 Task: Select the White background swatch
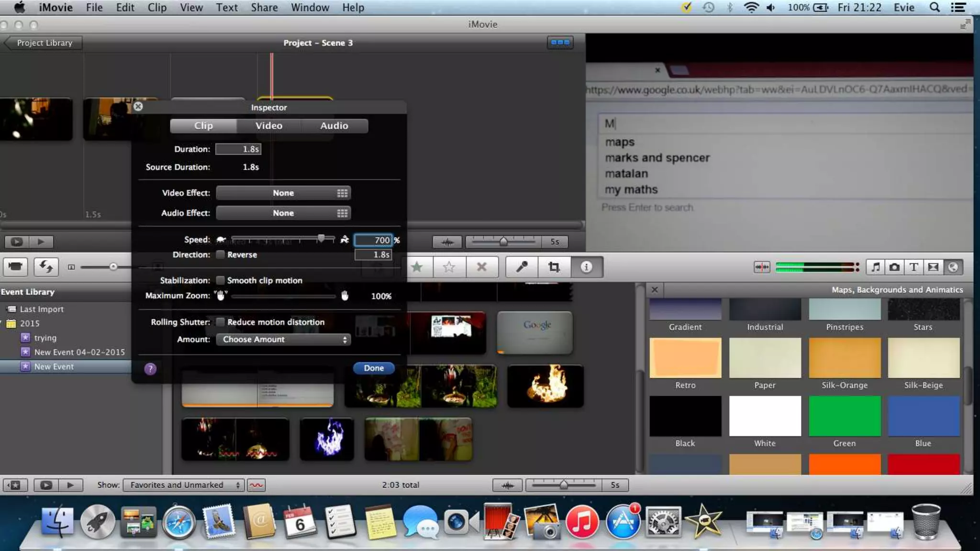(x=765, y=416)
